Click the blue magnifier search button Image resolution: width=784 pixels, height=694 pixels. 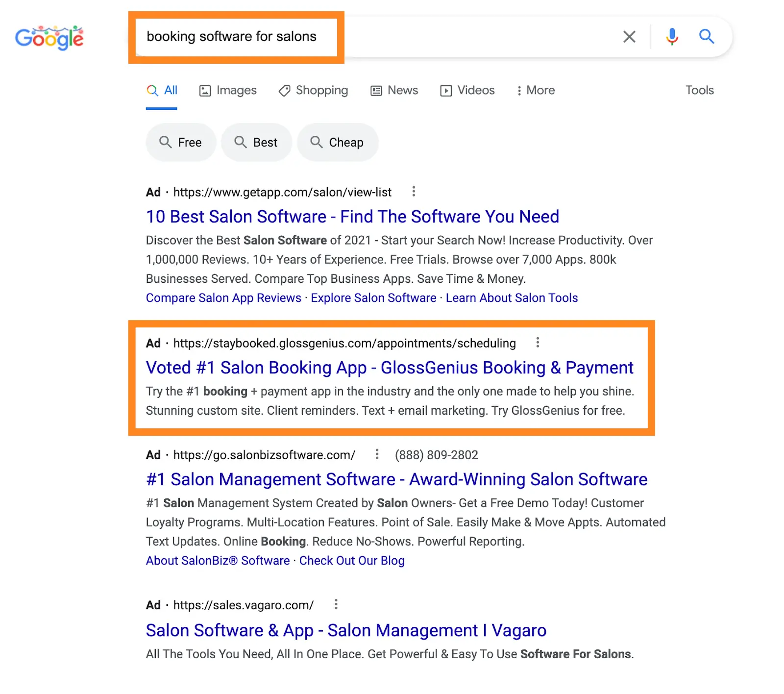coord(706,37)
